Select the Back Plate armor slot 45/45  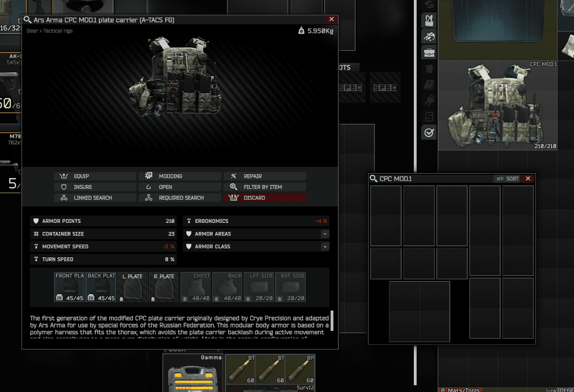101,287
